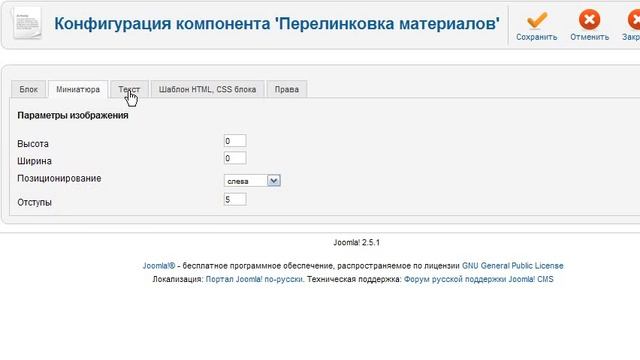Click the Сохранить checkmark icon

[x=536, y=20]
